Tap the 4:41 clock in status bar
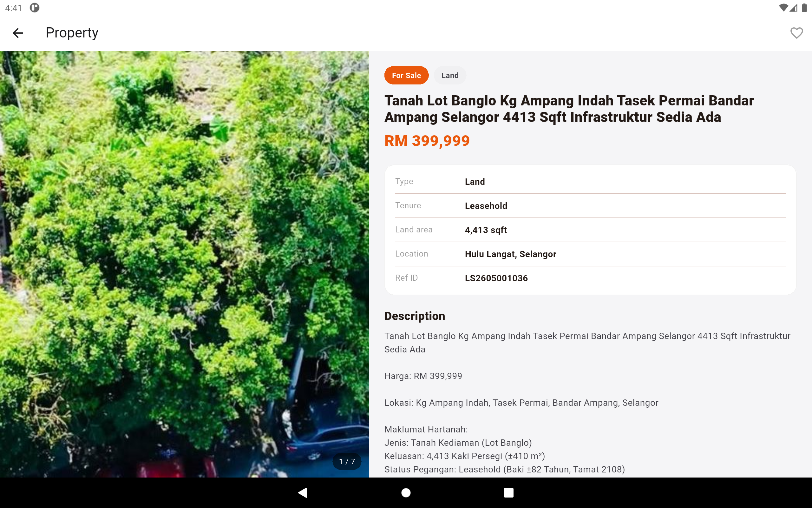 pos(13,8)
